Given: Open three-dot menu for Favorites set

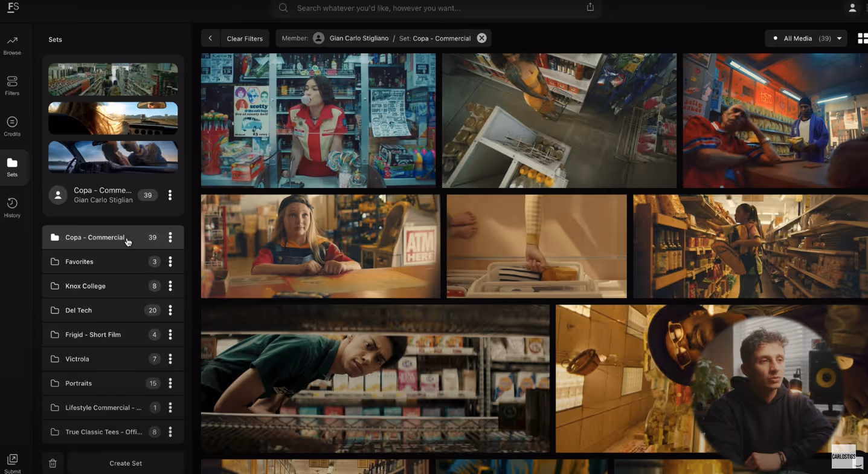Looking at the screenshot, I should tap(170, 261).
